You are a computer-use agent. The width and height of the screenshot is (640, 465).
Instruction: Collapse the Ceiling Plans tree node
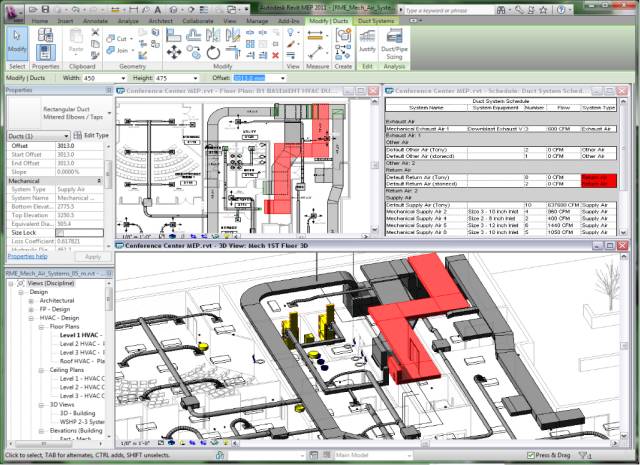pos(41,370)
